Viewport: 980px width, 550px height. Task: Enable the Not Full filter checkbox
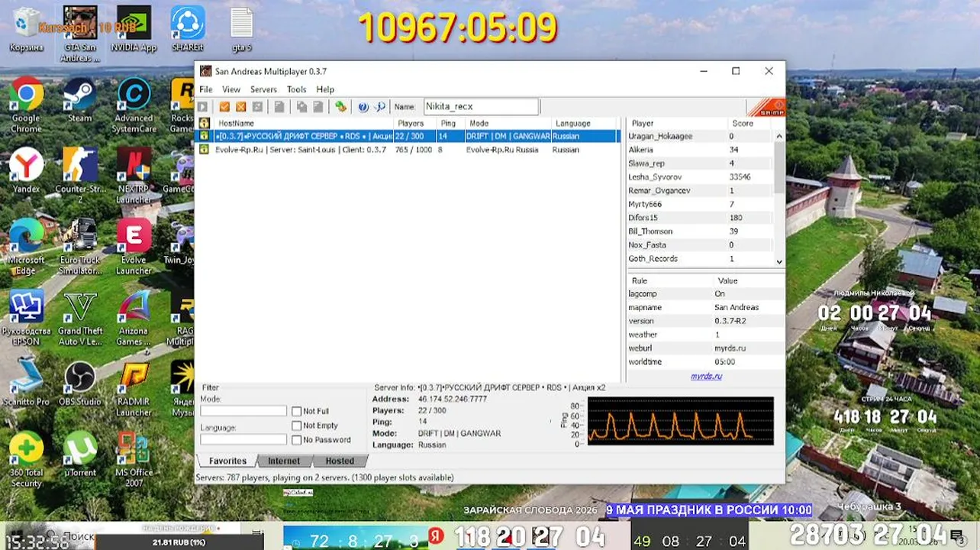(297, 412)
